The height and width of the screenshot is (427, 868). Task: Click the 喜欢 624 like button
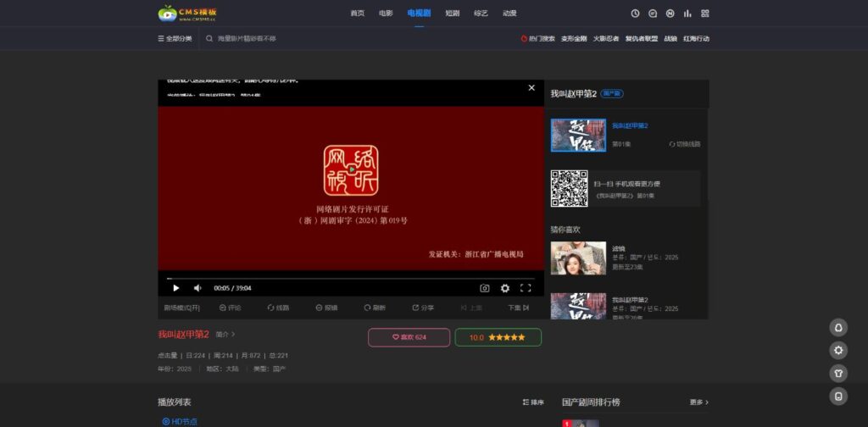click(x=409, y=337)
